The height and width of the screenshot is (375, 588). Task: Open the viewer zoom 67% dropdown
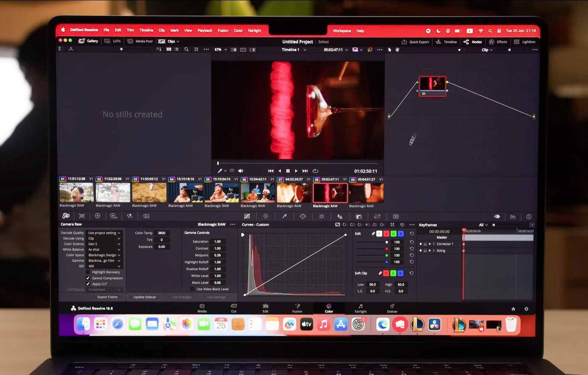(221, 50)
